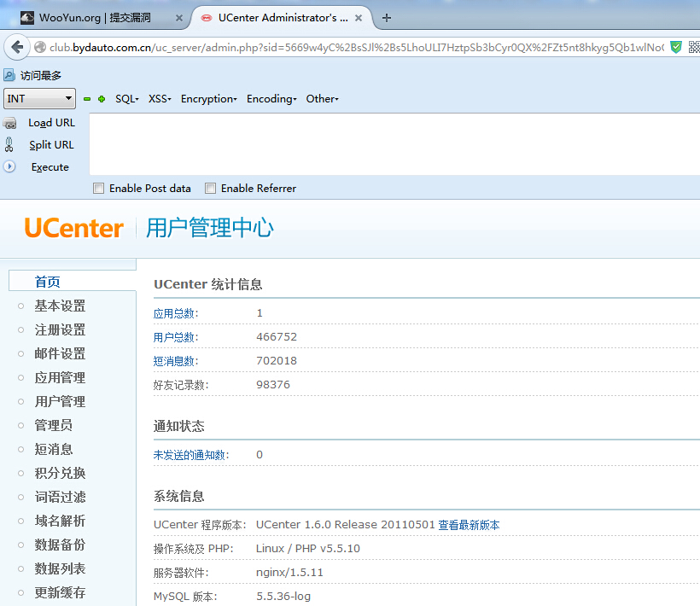This screenshot has height=606, width=700.
Task: Open the SQL dropdown menu
Action: click(127, 99)
